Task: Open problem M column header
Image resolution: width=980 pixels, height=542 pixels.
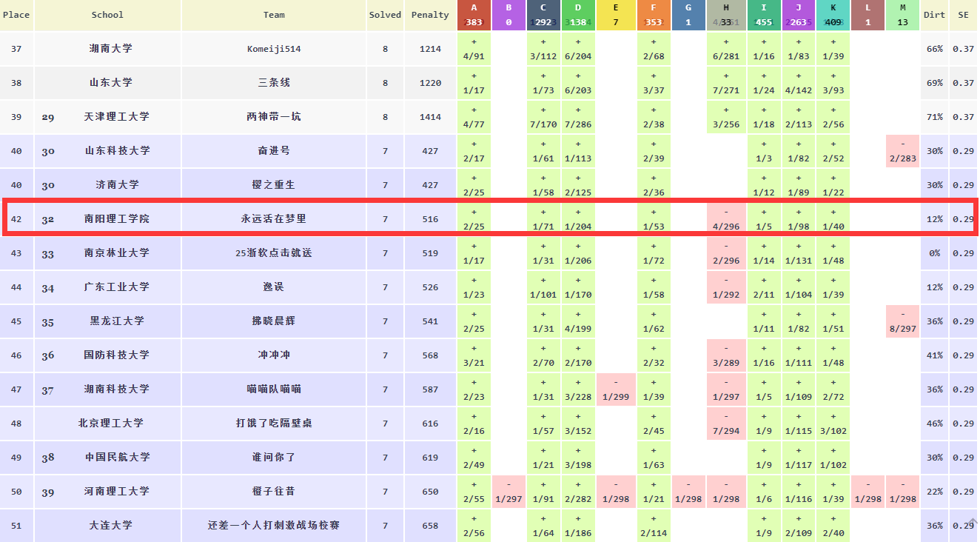Action: [x=902, y=15]
